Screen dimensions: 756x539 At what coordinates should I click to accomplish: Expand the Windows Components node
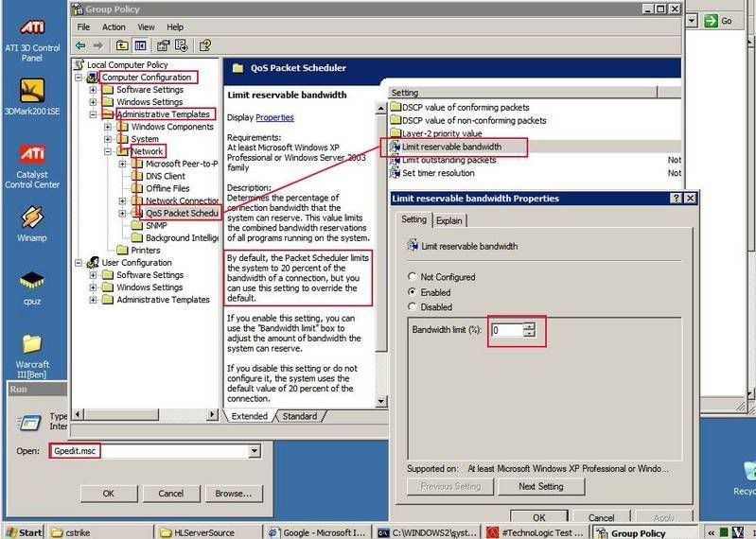click(108, 127)
